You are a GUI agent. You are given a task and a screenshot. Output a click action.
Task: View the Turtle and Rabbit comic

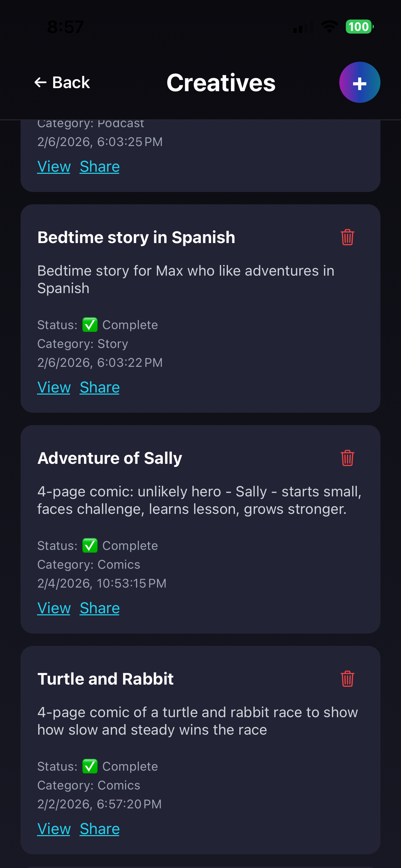click(x=54, y=829)
